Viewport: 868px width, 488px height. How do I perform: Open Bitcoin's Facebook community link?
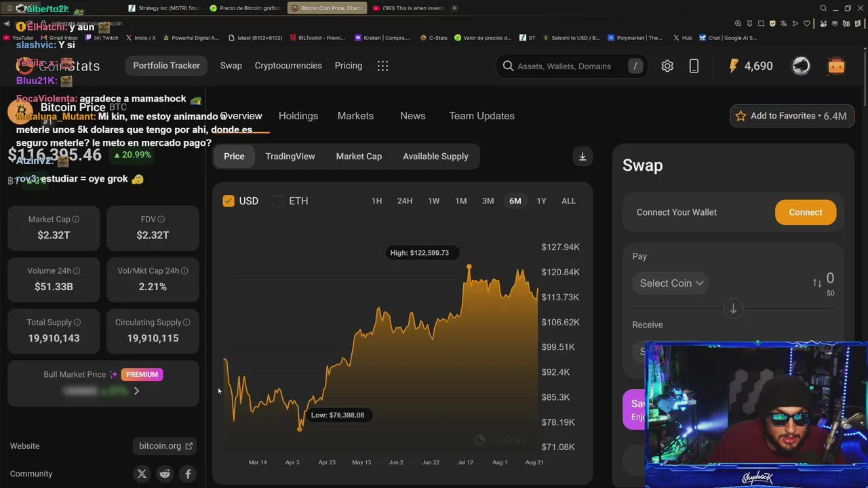tap(188, 474)
